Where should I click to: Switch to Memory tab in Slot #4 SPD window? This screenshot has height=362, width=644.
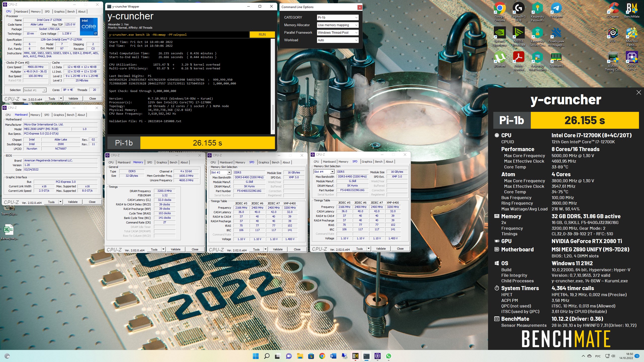(x=343, y=162)
